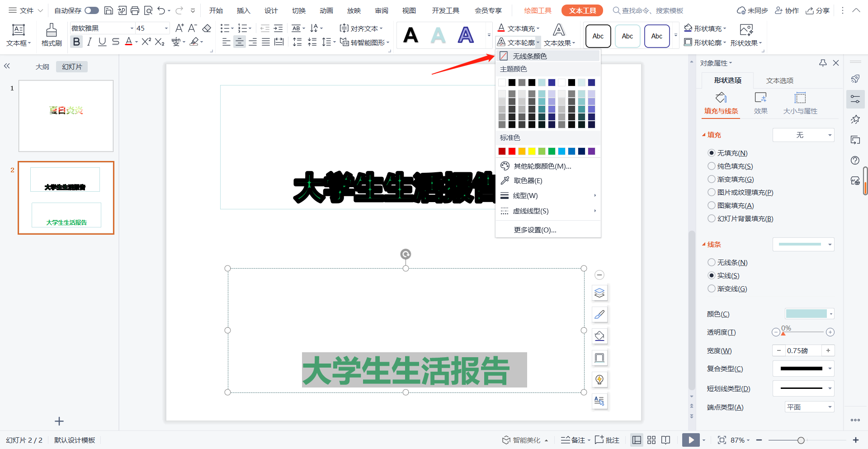Select 渐变填充 gradient fill option

[x=712, y=179]
